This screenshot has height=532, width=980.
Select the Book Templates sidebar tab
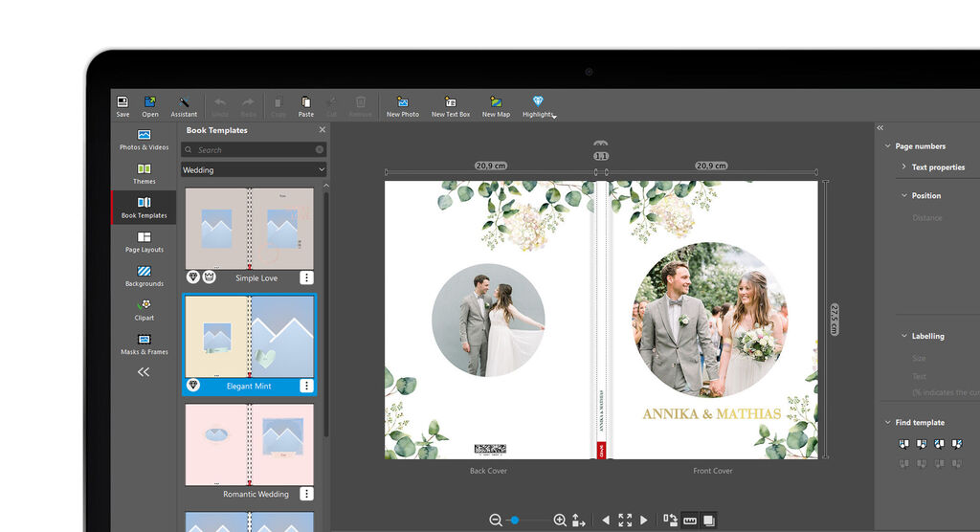(x=144, y=208)
